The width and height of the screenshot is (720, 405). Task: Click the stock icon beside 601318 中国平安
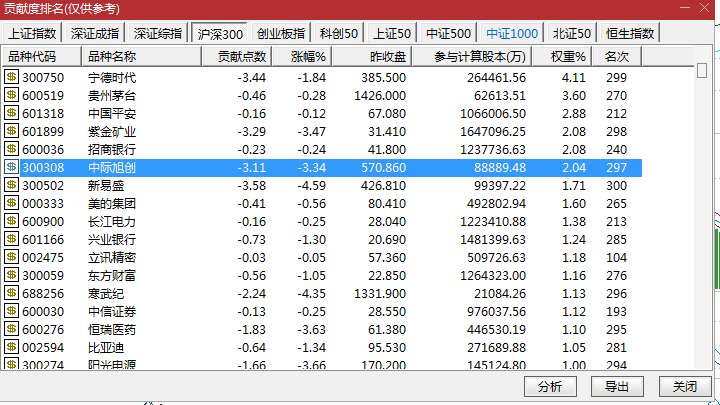point(11,112)
